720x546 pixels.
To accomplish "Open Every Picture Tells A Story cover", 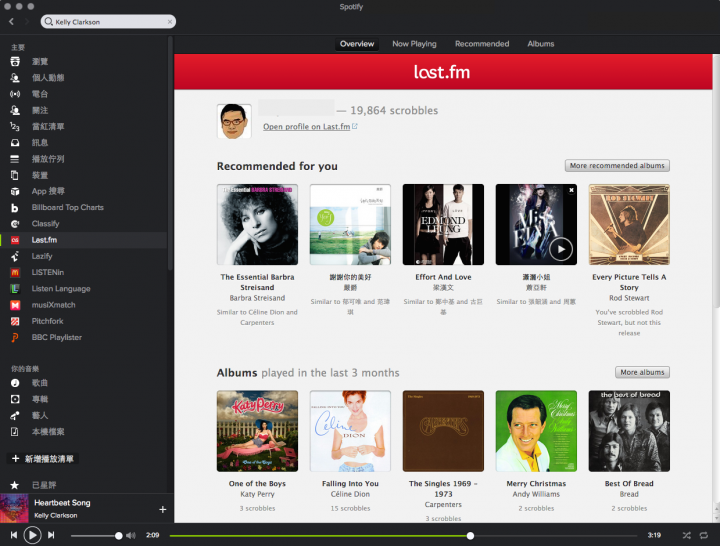I will (x=629, y=225).
